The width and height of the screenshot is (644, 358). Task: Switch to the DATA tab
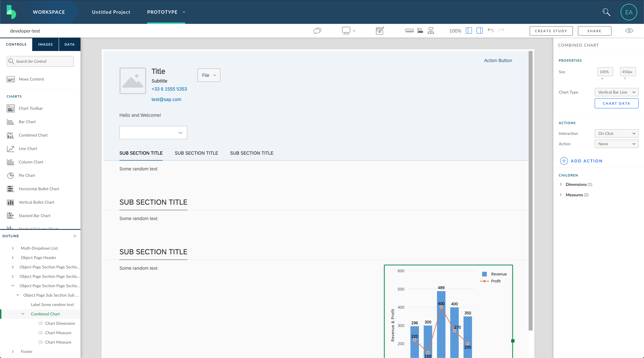pyautogui.click(x=69, y=44)
